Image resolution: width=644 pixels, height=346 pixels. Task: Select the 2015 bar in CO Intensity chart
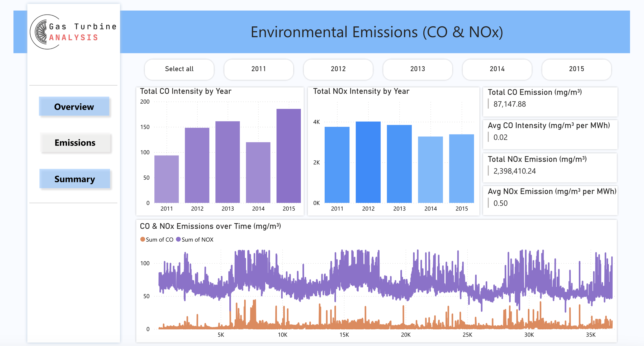click(x=289, y=156)
